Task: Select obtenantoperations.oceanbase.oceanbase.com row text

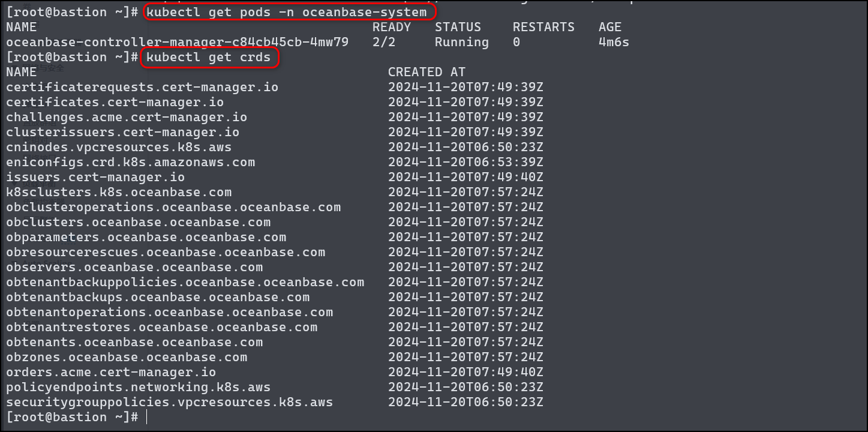Action: click(170, 312)
